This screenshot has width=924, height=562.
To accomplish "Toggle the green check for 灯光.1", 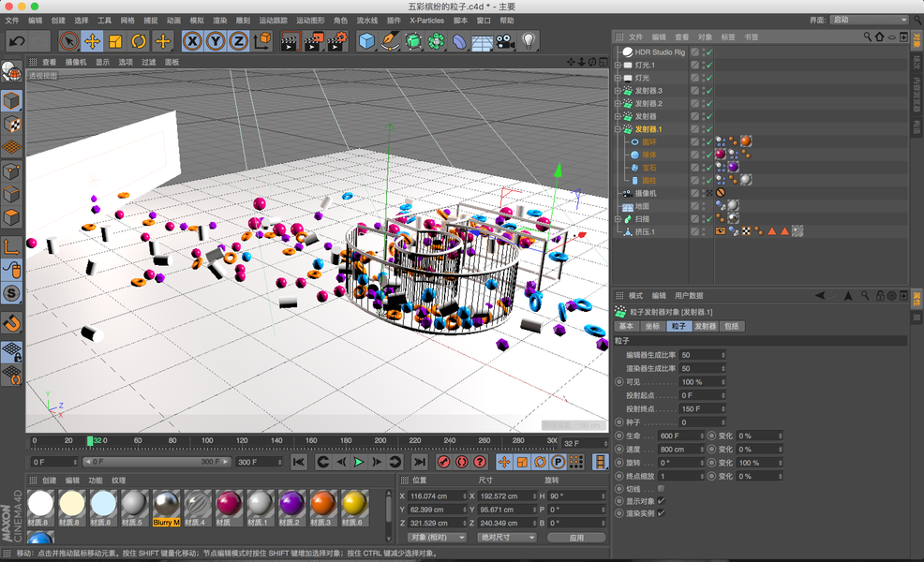I will [709, 65].
